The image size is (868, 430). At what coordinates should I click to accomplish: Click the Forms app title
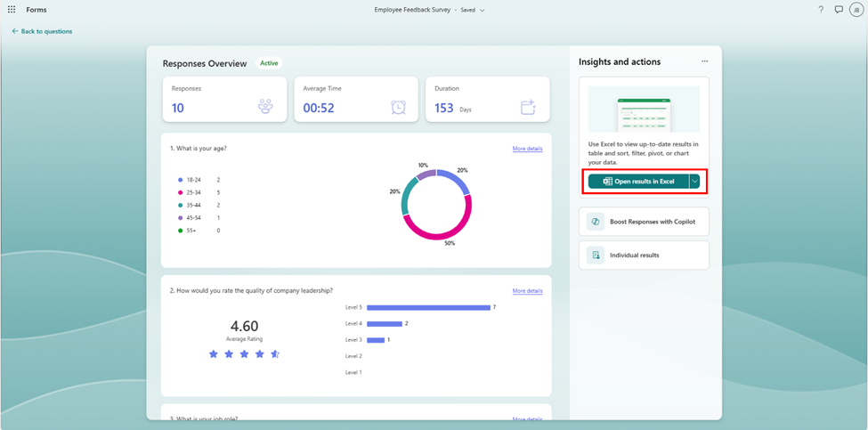coord(37,10)
